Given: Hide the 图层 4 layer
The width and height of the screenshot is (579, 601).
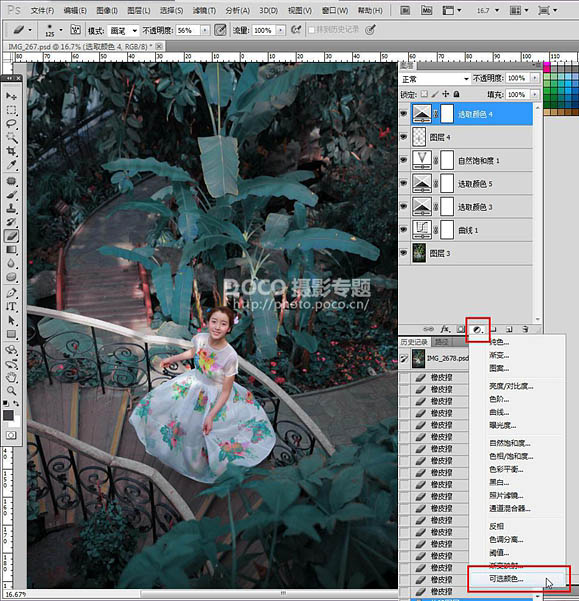Looking at the screenshot, I should 403,137.
